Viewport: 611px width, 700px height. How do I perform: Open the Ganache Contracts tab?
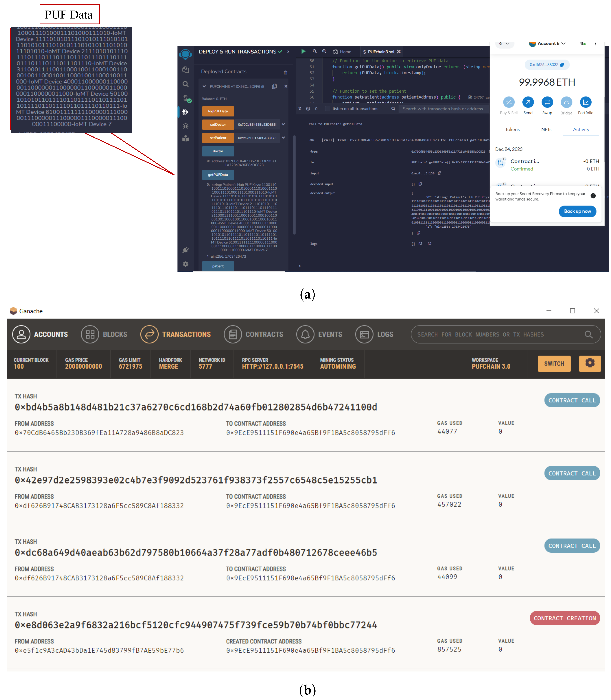(x=254, y=335)
